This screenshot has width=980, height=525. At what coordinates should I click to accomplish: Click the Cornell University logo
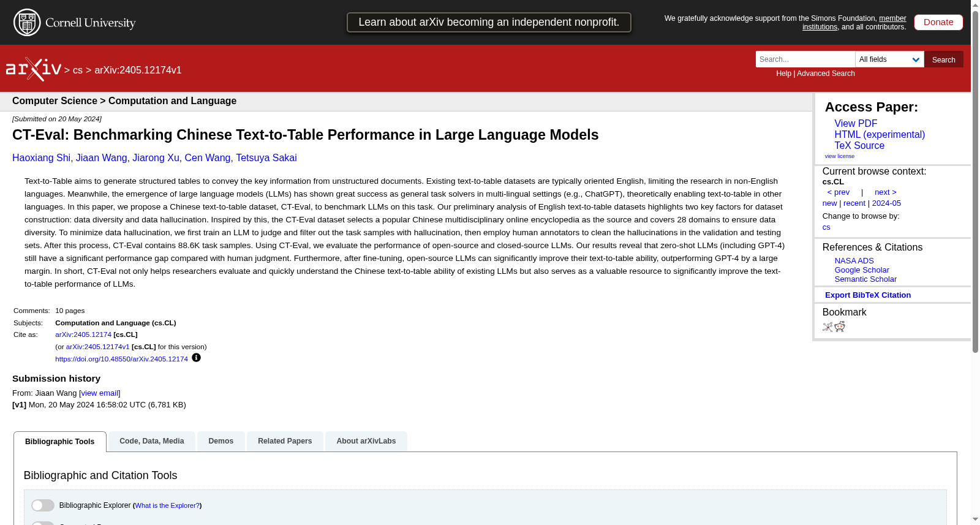tap(75, 23)
